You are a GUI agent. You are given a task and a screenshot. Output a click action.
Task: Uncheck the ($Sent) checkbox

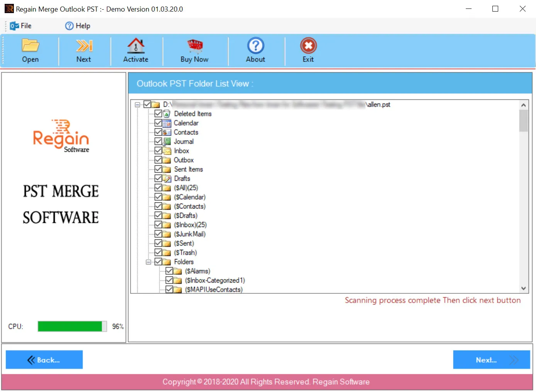[158, 243]
